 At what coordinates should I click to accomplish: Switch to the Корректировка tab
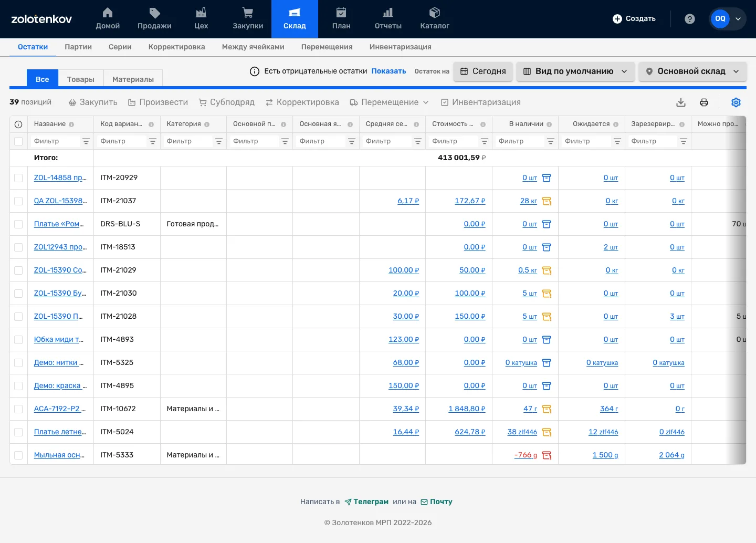point(177,47)
